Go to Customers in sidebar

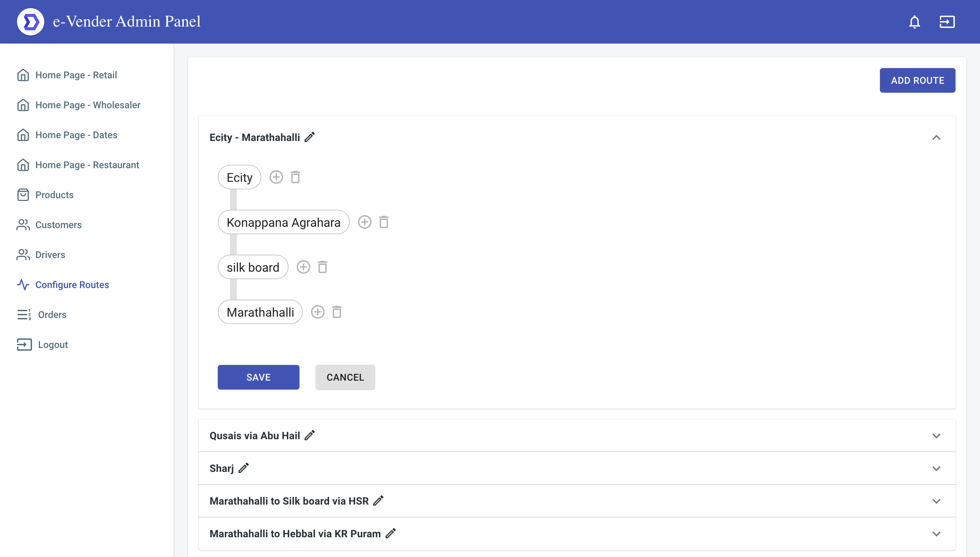[x=49, y=225]
